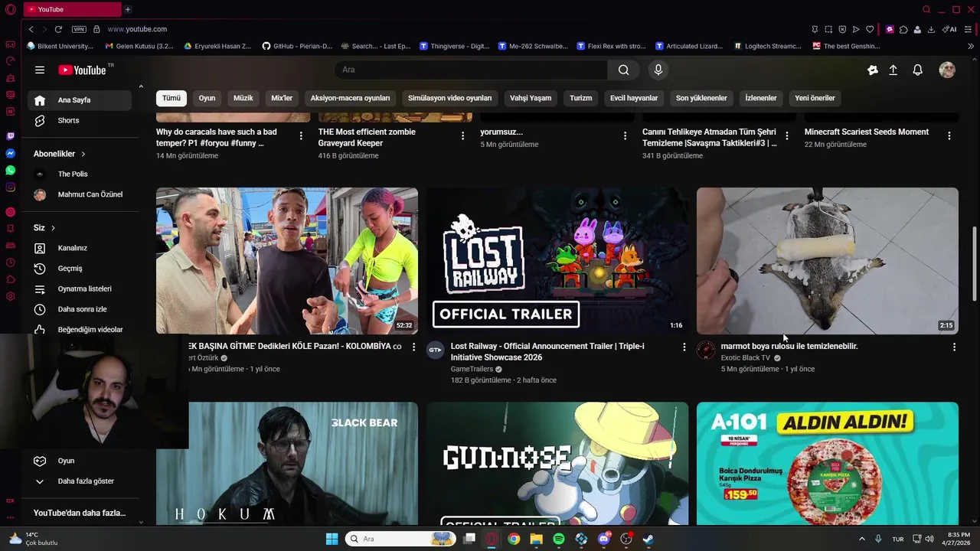Open a new tab with the plus button
Image resolution: width=980 pixels, height=551 pixels.
(x=128, y=9)
